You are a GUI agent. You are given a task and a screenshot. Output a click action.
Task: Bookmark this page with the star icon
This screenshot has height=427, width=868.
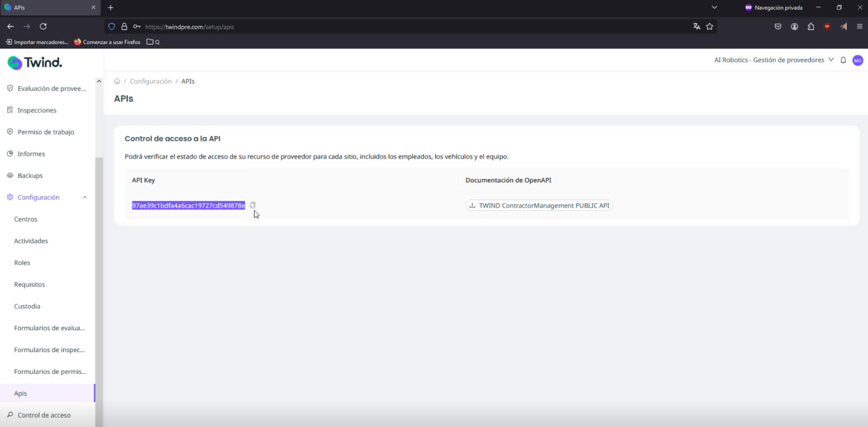pyautogui.click(x=709, y=26)
